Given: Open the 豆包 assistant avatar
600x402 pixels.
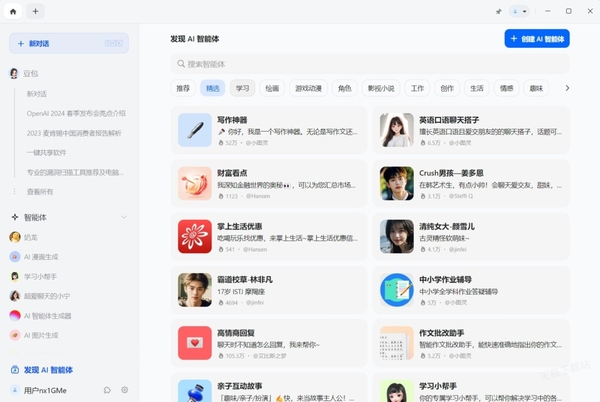Looking at the screenshot, I should pyautogui.click(x=14, y=73).
